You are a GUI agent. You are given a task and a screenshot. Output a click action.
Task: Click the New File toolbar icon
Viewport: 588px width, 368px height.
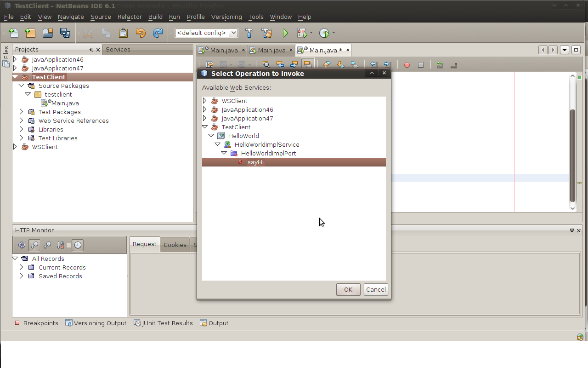point(14,33)
